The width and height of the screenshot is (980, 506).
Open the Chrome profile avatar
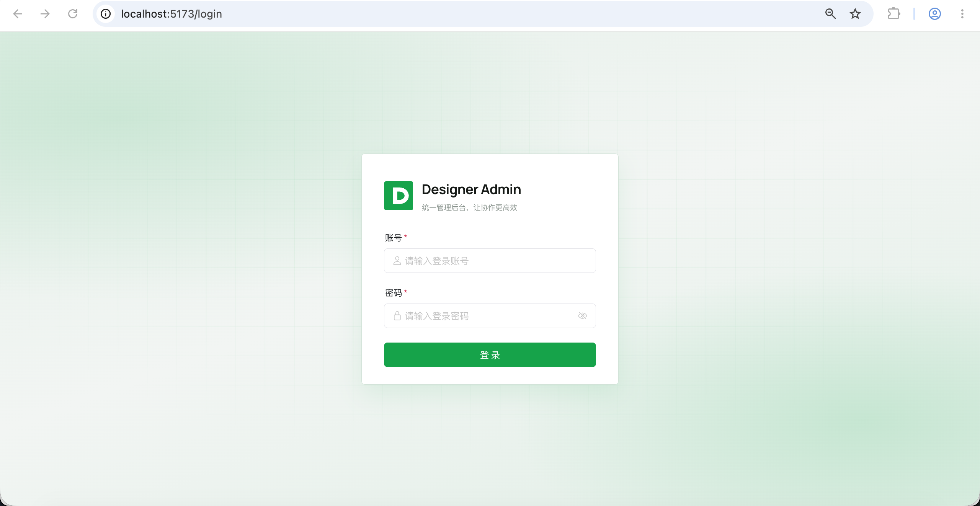click(x=935, y=14)
